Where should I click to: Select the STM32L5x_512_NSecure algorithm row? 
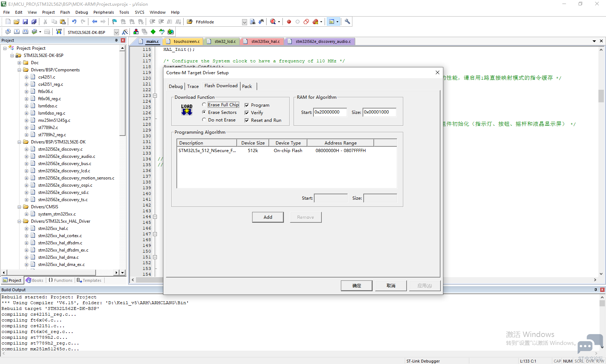coord(287,151)
